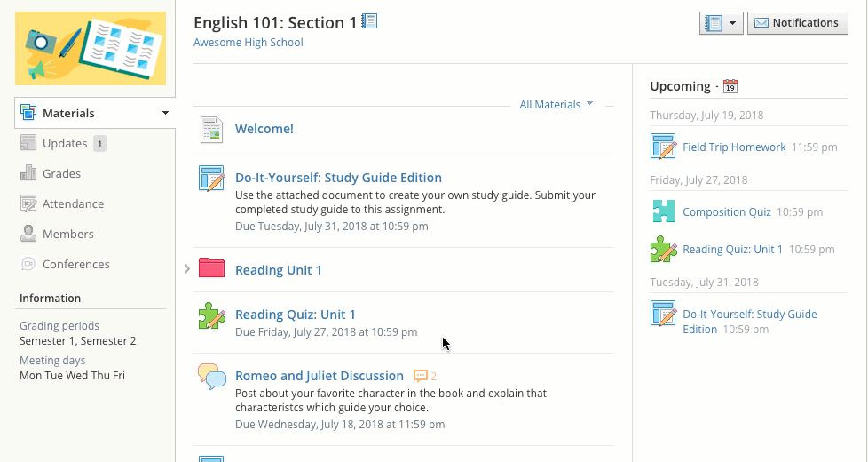The height and width of the screenshot is (462, 868).
Task: Click the Notifications button
Action: (797, 23)
